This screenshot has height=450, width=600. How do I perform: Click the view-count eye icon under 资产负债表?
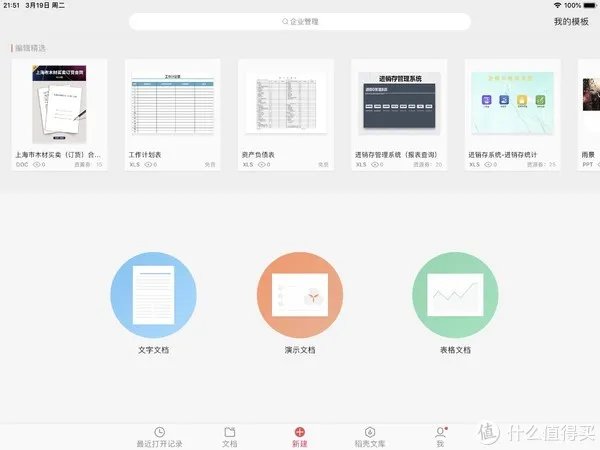(262, 165)
